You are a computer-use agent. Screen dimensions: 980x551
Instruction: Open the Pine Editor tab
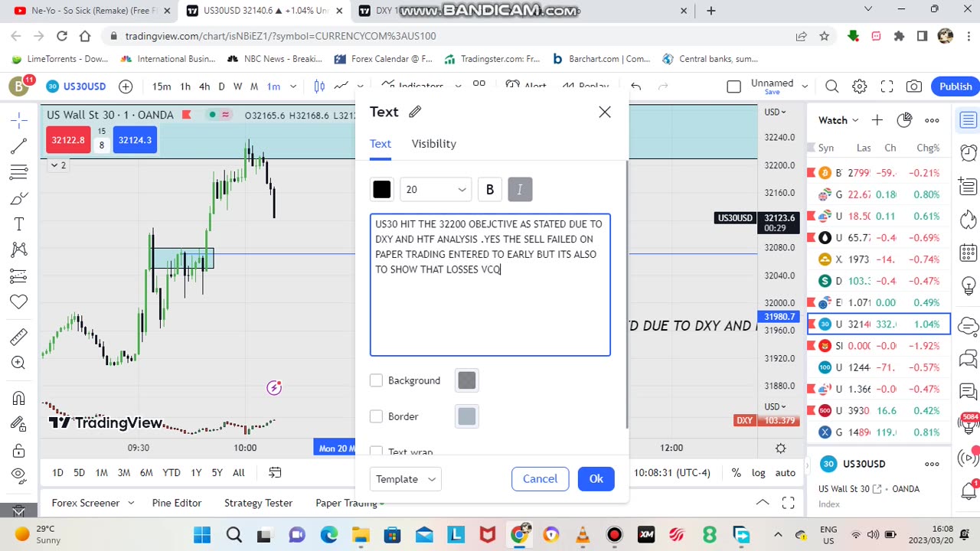click(x=177, y=503)
